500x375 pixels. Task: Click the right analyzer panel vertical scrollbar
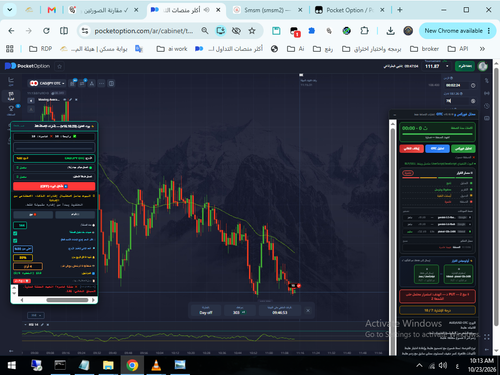393,237
